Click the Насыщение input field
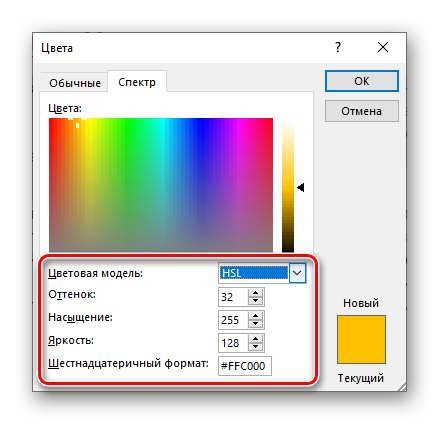Viewport: 439px width, 424px height. click(233, 320)
